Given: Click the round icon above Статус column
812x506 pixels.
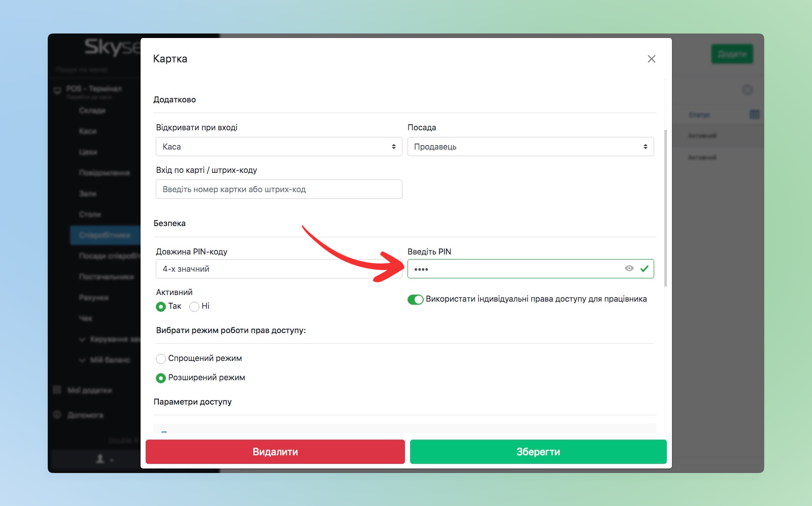Looking at the screenshot, I should coord(747,90).
